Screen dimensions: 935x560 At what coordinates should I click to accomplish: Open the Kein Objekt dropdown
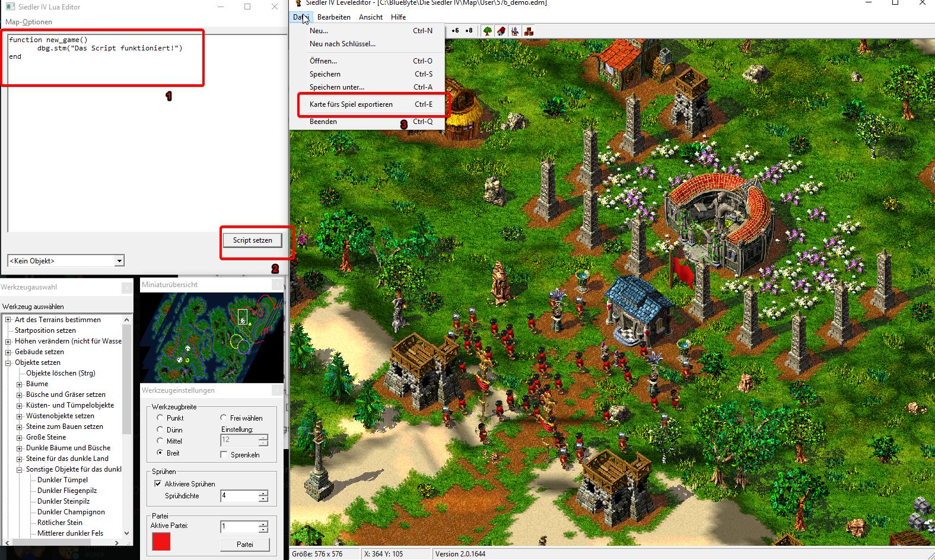(119, 261)
